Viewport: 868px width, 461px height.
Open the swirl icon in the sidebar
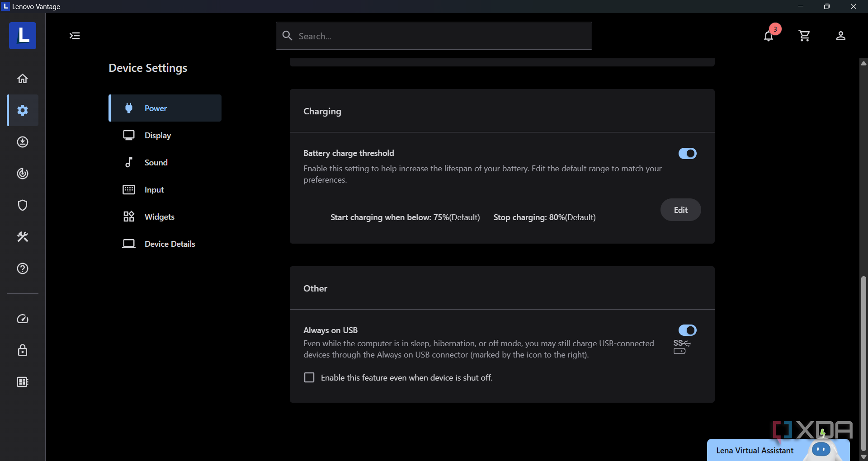click(23, 174)
